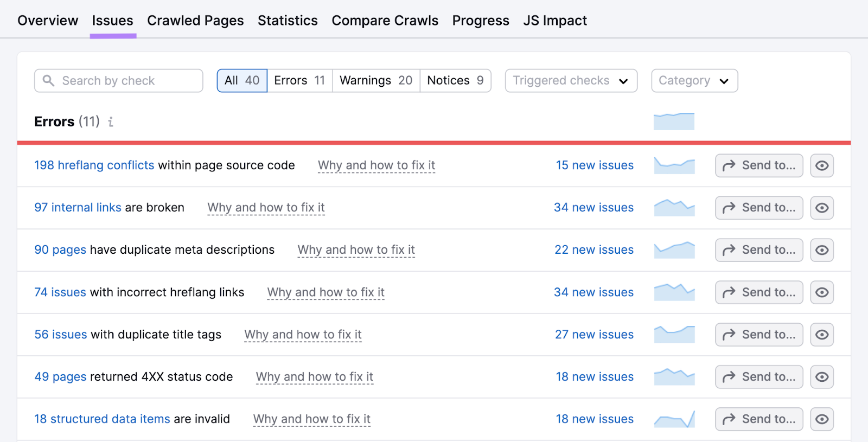Hide the incorrect hreflang links check
Image resolution: width=868 pixels, height=442 pixels.
pyautogui.click(x=822, y=292)
